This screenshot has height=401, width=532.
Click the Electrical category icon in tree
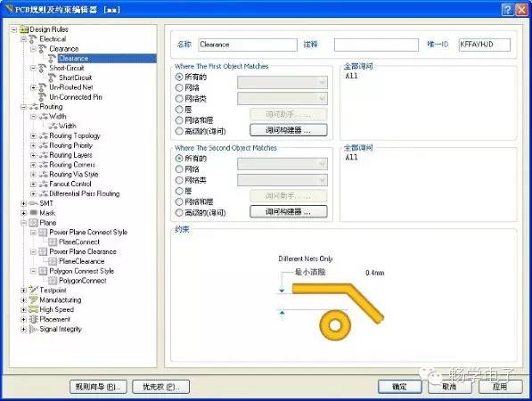pos(33,39)
